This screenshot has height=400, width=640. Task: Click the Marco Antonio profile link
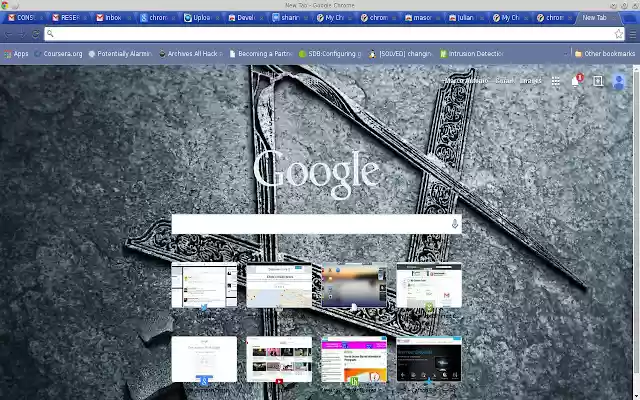pyautogui.click(x=466, y=81)
